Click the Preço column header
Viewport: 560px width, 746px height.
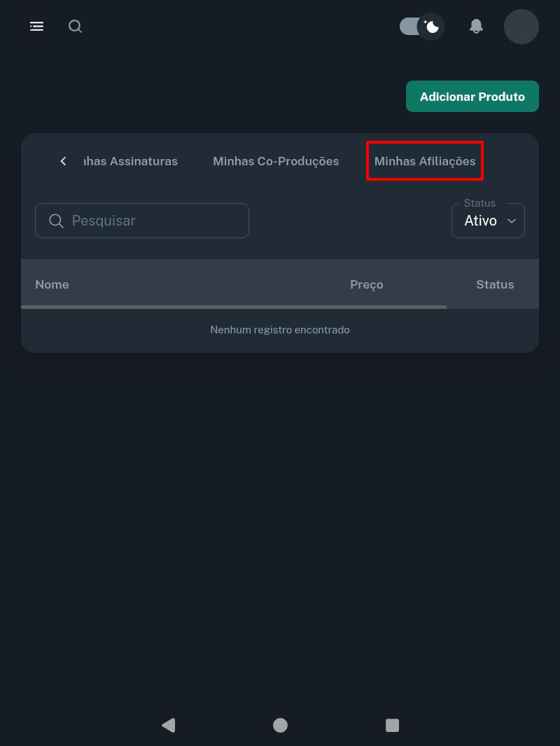point(366,284)
